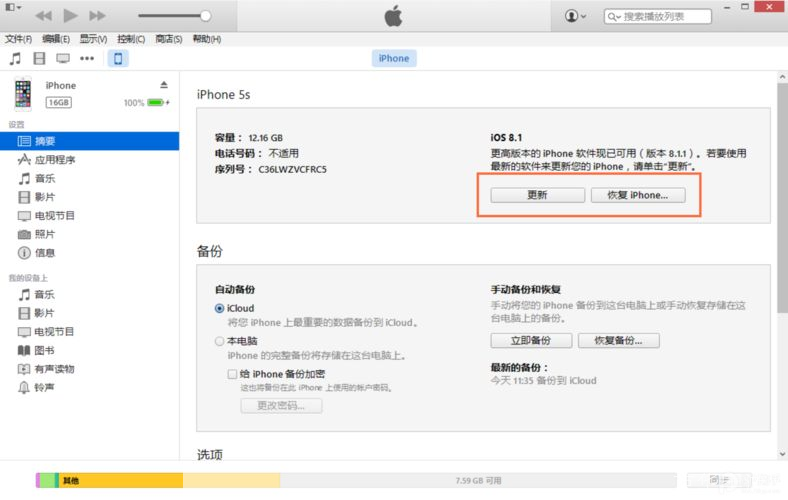This screenshot has width=788, height=500.
Task: Click the vertical scrollbar up arrow
Action: [782, 77]
